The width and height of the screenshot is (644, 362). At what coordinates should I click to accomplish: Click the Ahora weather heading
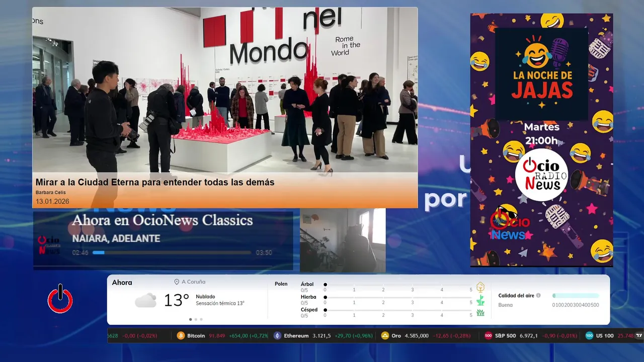point(122,283)
